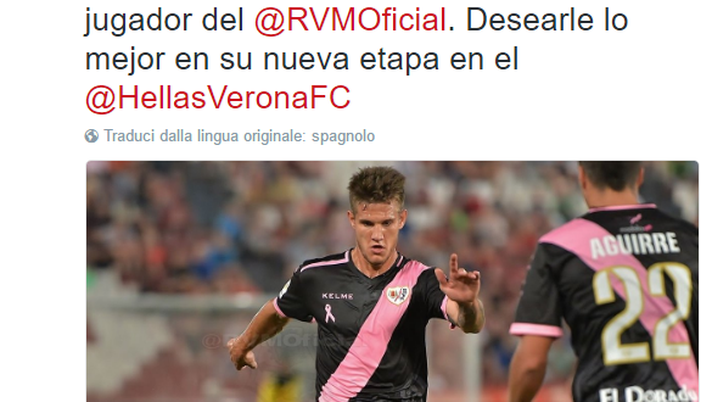
Task: Open the tweet photo of the player
Action: [392, 281]
